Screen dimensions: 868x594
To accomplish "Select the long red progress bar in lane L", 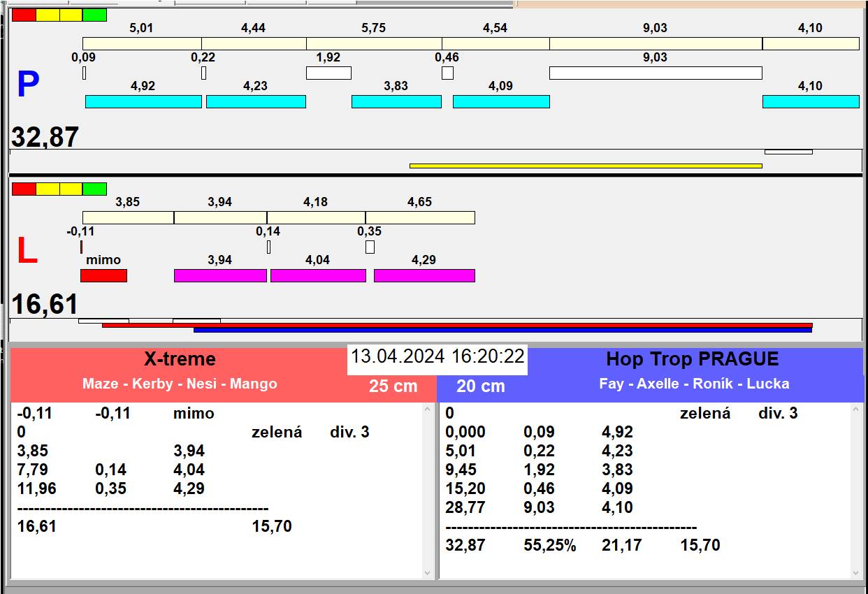I will 457,325.
